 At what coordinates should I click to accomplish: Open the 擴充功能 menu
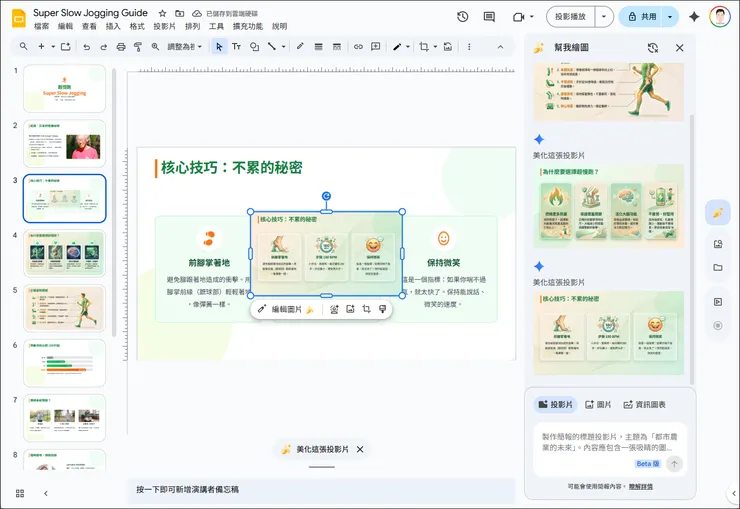click(x=248, y=26)
